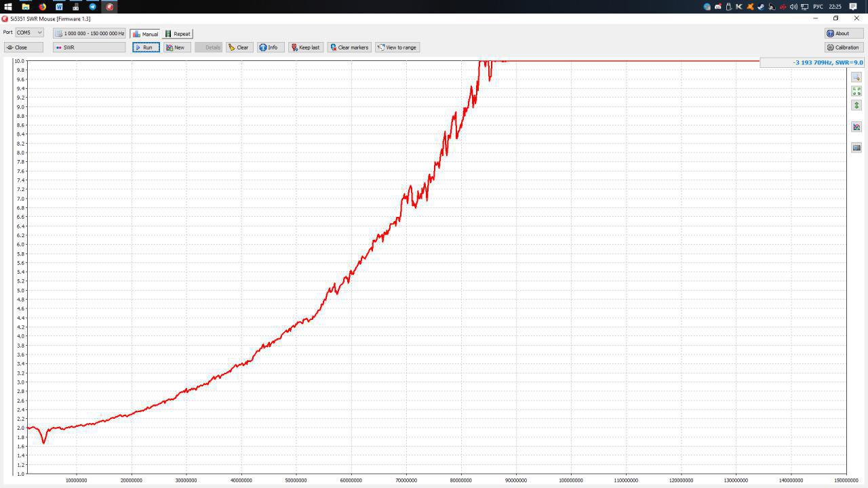Click the volume speaker tray icon
Image resolution: width=868 pixels, height=488 pixels.
click(x=793, y=7)
